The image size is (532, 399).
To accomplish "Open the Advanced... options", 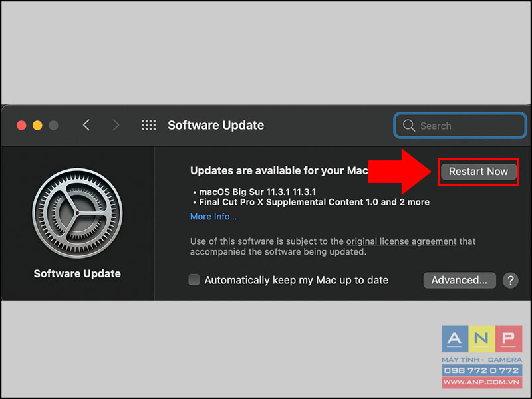I will tap(460, 280).
